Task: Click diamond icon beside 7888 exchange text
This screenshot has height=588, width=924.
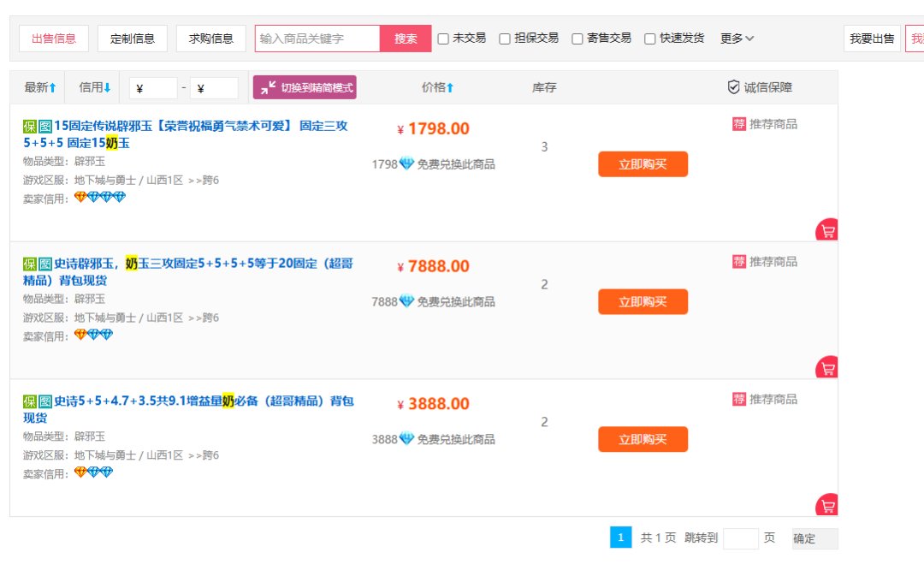Action: point(406,301)
